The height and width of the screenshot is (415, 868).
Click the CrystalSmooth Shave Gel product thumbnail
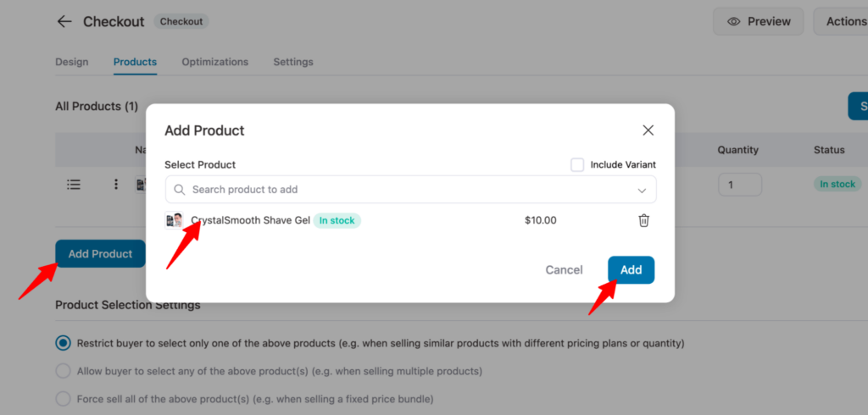pyautogui.click(x=174, y=221)
